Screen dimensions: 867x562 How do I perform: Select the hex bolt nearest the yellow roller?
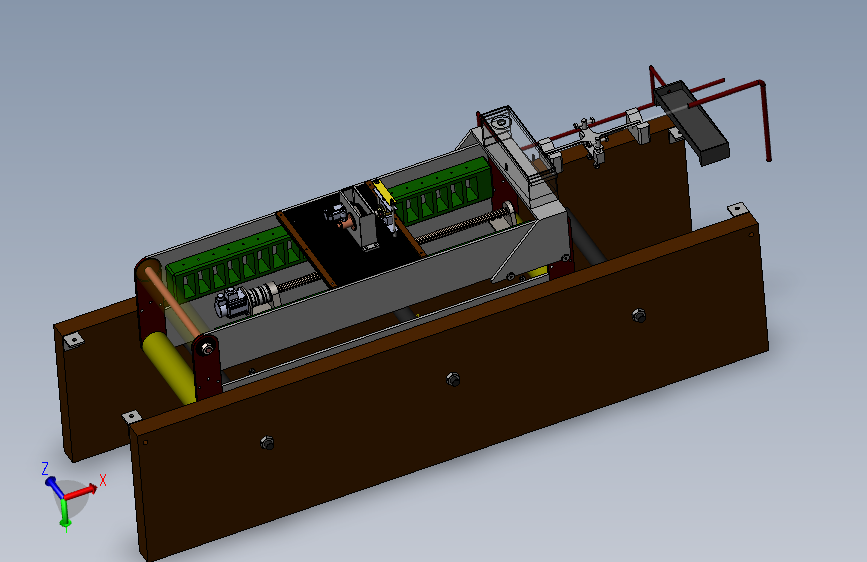click(x=267, y=443)
